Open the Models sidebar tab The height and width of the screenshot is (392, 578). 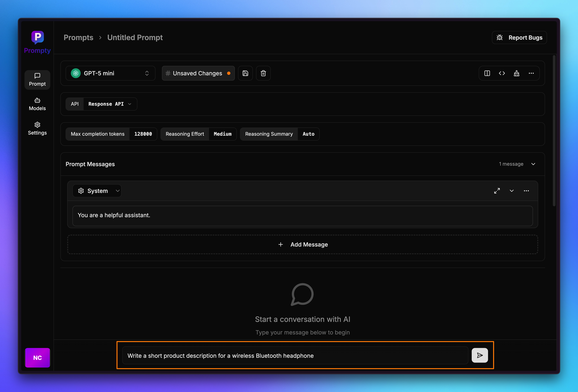[x=37, y=104]
